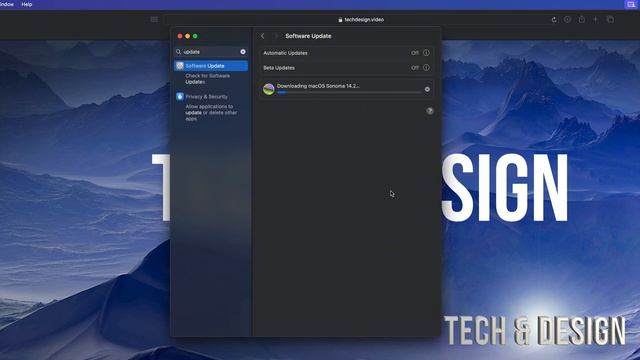
Task: Open Allow applications to update result
Action: [211, 113]
